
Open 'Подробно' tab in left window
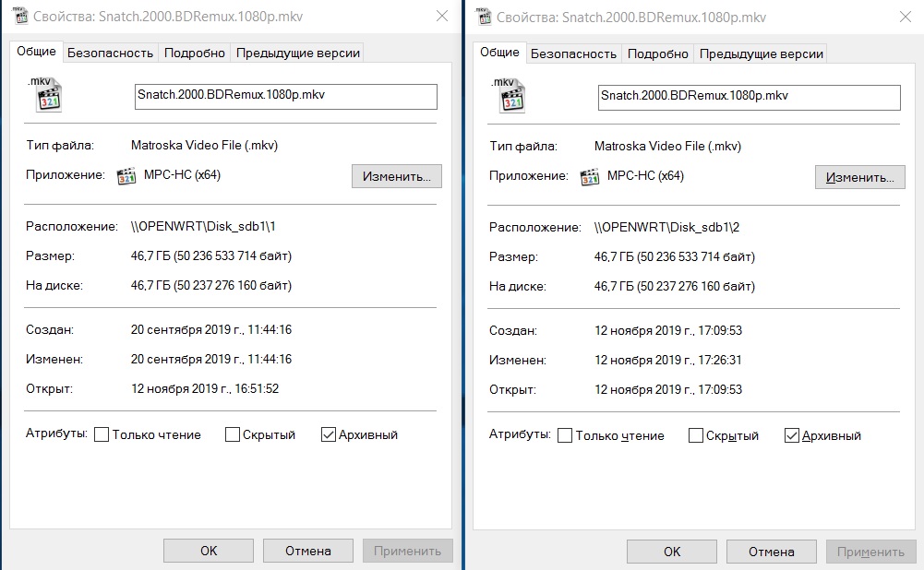click(195, 53)
